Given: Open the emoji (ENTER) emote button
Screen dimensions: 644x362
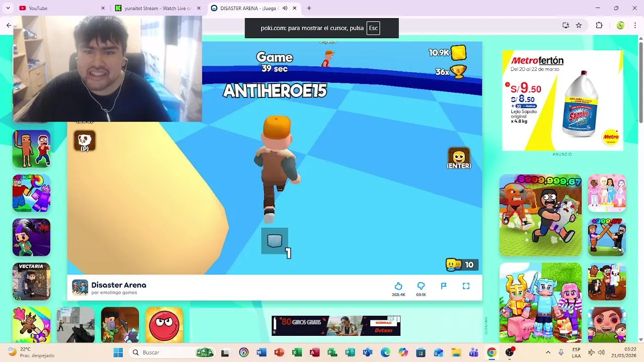Looking at the screenshot, I should point(459,158).
